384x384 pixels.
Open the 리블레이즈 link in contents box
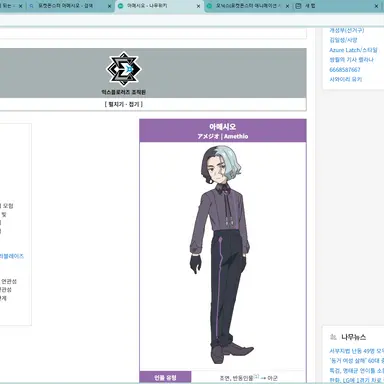pos(12,256)
